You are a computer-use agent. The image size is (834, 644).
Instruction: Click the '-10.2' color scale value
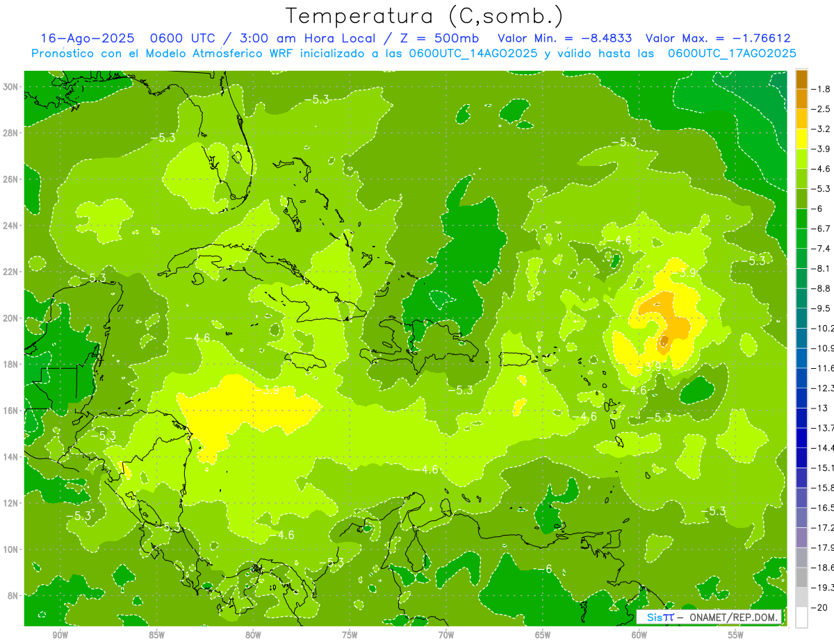click(824, 328)
